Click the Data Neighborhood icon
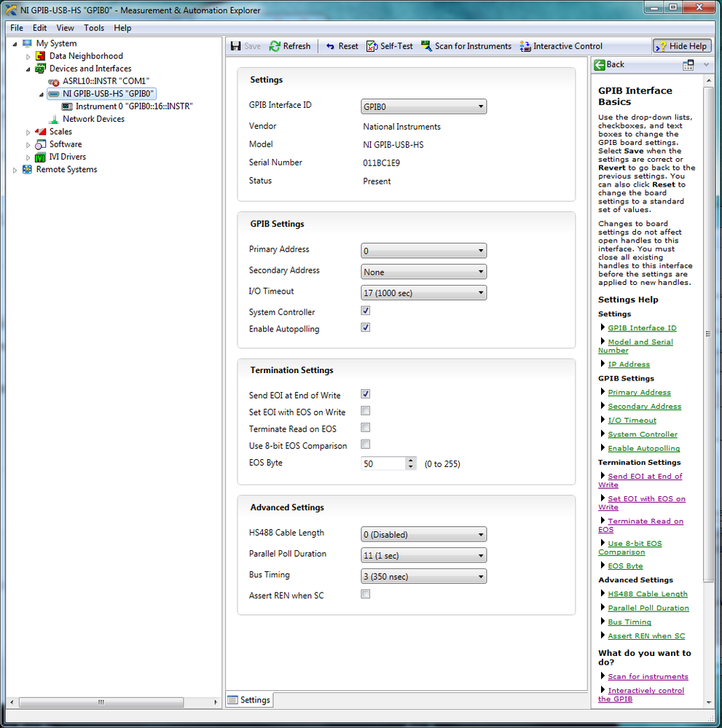722x728 pixels. [40, 55]
